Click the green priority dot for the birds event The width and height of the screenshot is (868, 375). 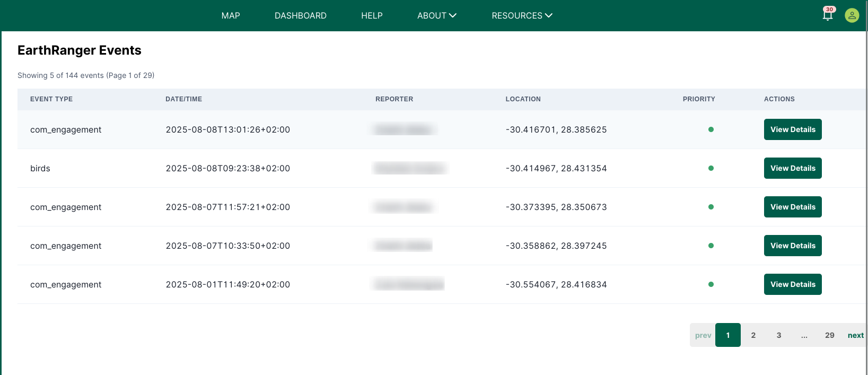[x=711, y=168]
